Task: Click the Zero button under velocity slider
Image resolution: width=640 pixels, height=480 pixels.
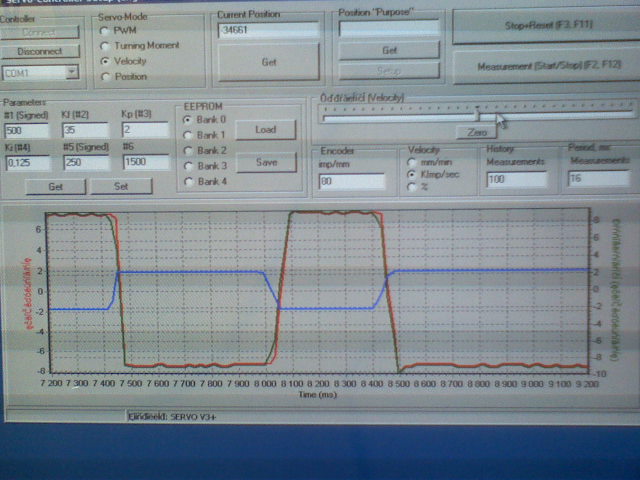Action: (x=476, y=133)
